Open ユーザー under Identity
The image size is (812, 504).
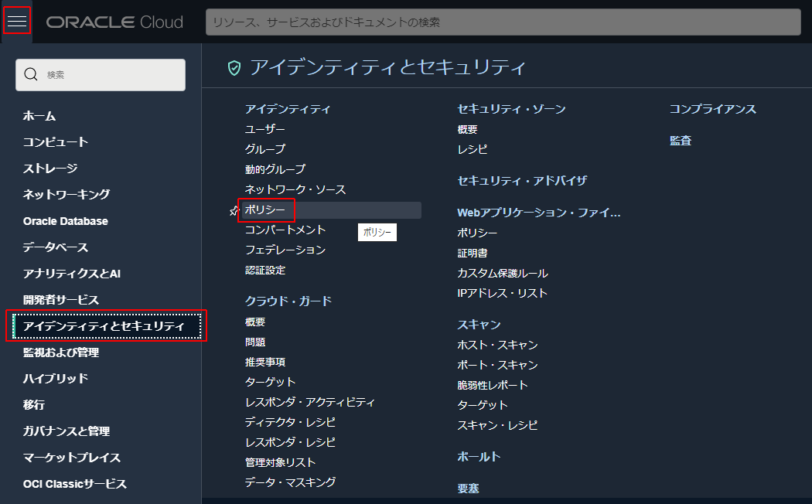pos(264,129)
